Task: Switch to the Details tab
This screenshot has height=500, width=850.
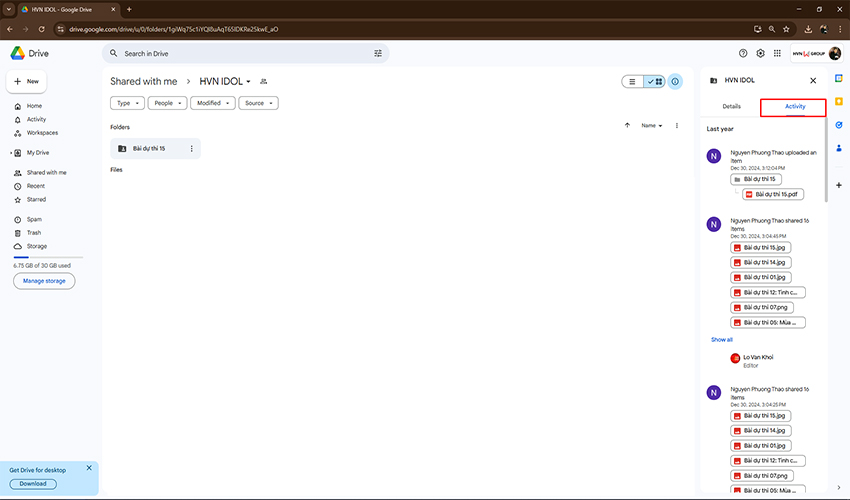Action: coord(731,106)
